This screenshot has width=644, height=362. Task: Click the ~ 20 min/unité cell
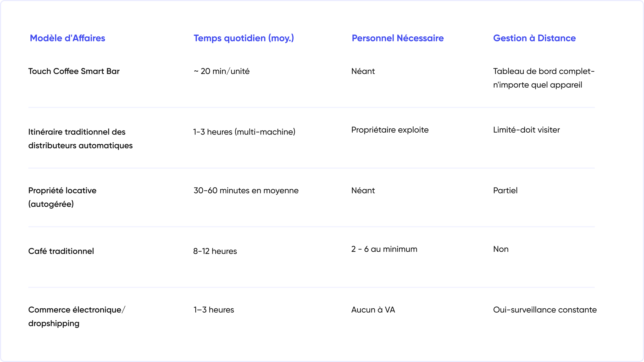coord(221,71)
